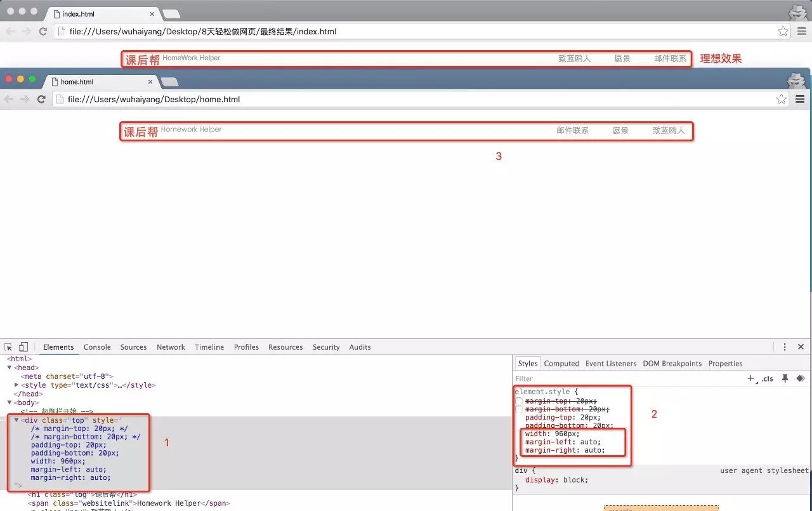Collapse the <head> node in Elements tree
The height and width of the screenshot is (511, 812).
point(10,368)
